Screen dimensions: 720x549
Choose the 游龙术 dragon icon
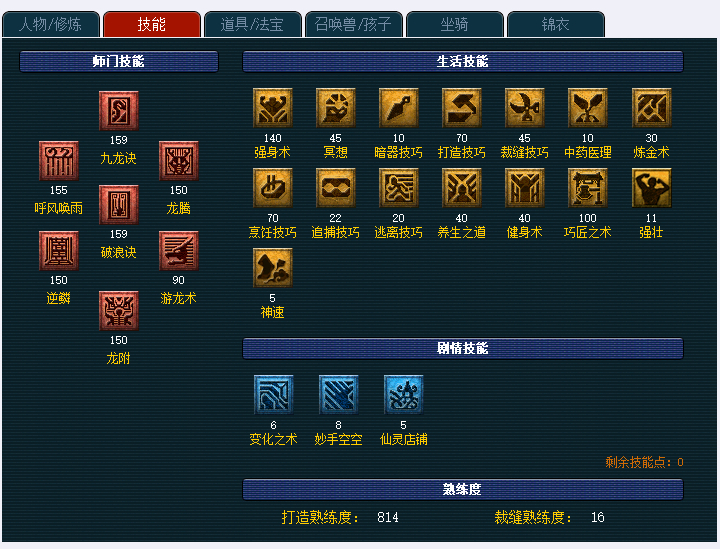pos(179,251)
